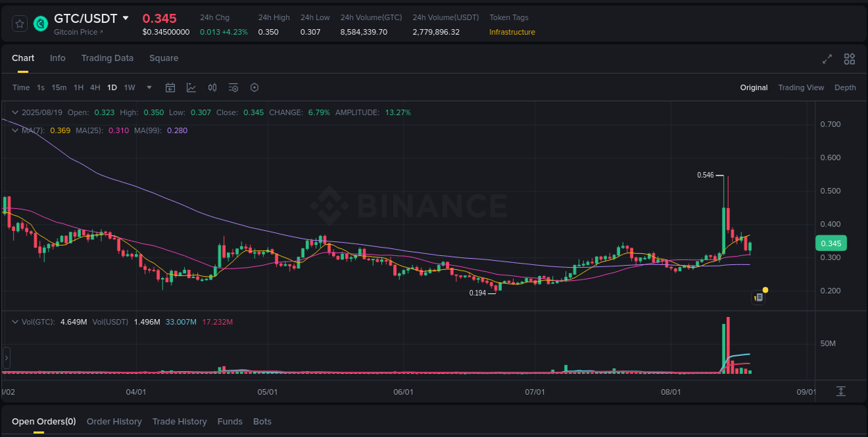The width and height of the screenshot is (868, 437).
Task: Expand chart to fullscreen via arrows icon
Action: [827, 59]
